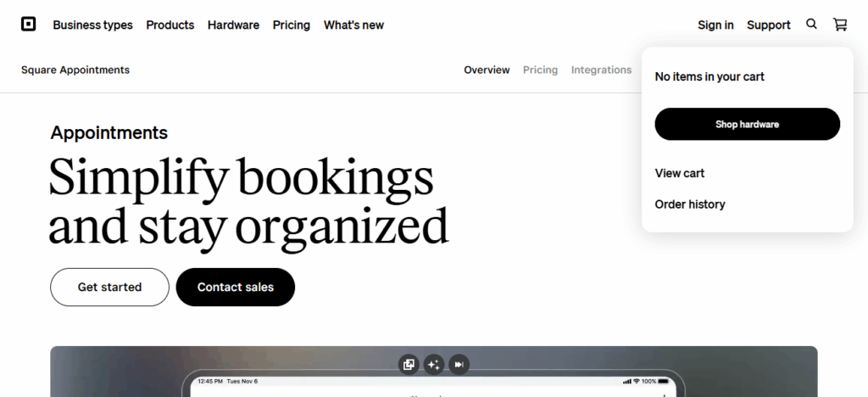Click the Sign in link

(x=715, y=25)
